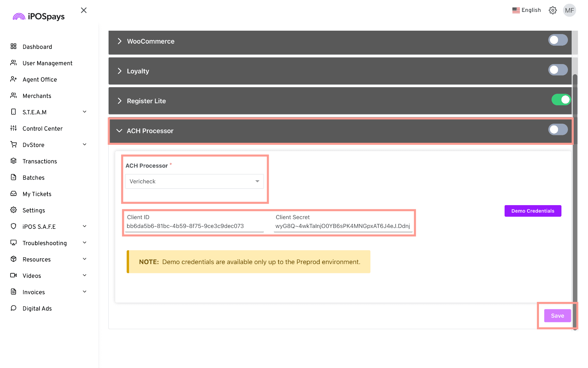Expand the DvStore submenu arrow
This screenshot has width=588, height=368.
click(85, 144)
